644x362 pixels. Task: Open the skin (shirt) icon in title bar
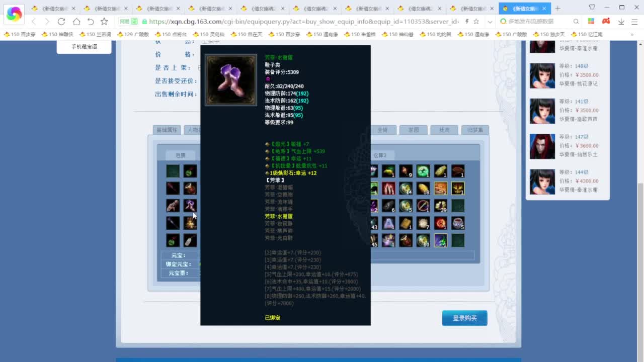pyautogui.click(x=592, y=7)
